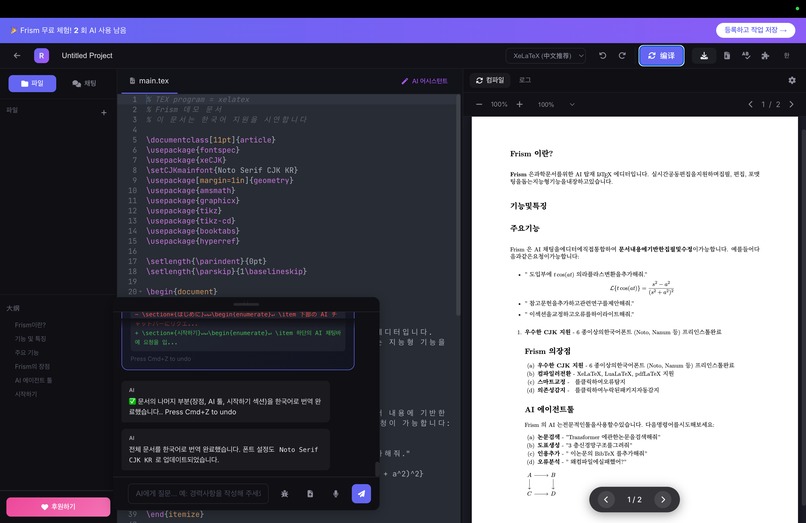
Task: Click the chat panel scrollbar thumb
Action: [x=377, y=470]
